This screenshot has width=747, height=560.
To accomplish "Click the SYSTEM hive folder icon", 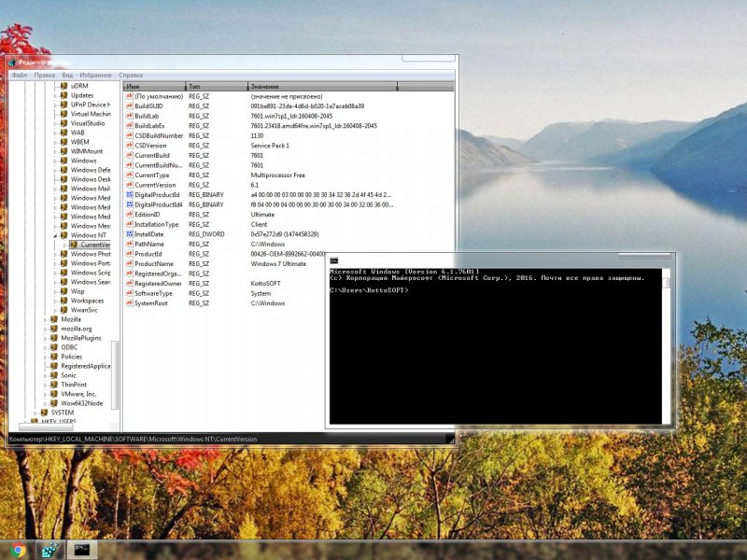I will [44, 413].
